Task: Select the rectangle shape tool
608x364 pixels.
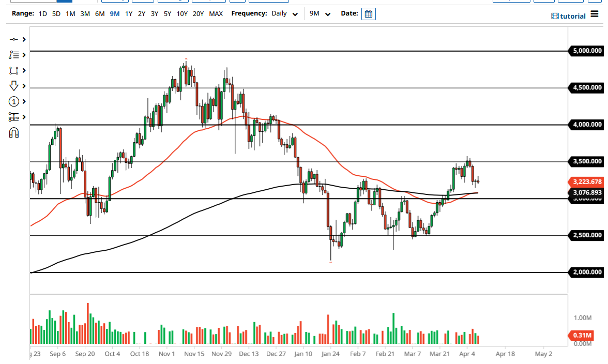Action: pyautogui.click(x=14, y=70)
